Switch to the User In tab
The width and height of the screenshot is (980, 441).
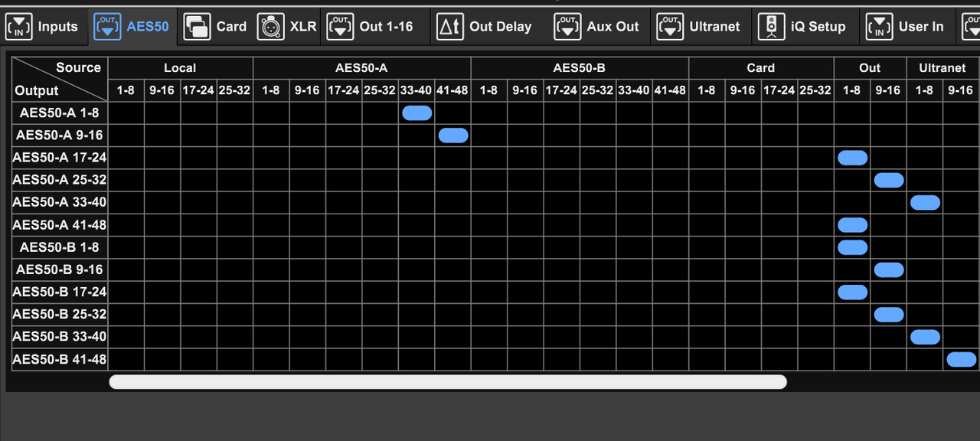tap(906, 27)
